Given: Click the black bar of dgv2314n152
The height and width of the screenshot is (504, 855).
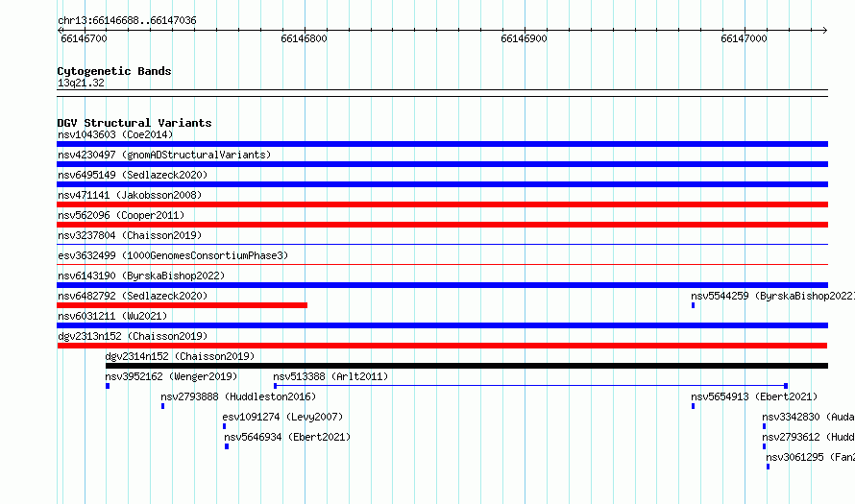Looking at the screenshot, I should click(x=467, y=366).
